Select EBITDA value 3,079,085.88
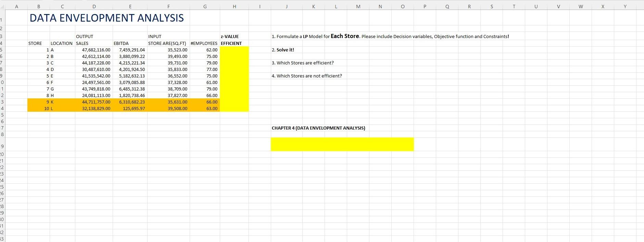Image resolution: width=644 pixels, height=242 pixels. click(132, 82)
